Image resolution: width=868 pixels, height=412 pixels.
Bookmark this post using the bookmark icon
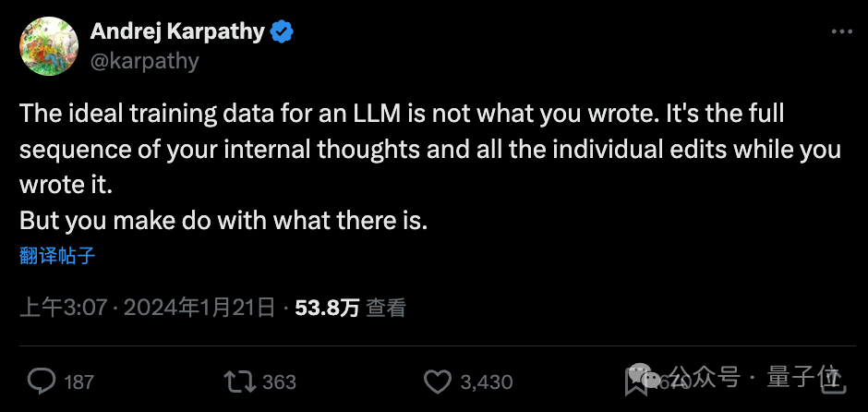point(635,380)
